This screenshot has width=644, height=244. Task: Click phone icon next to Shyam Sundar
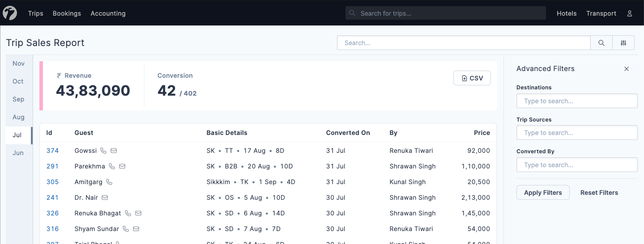[x=126, y=229]
